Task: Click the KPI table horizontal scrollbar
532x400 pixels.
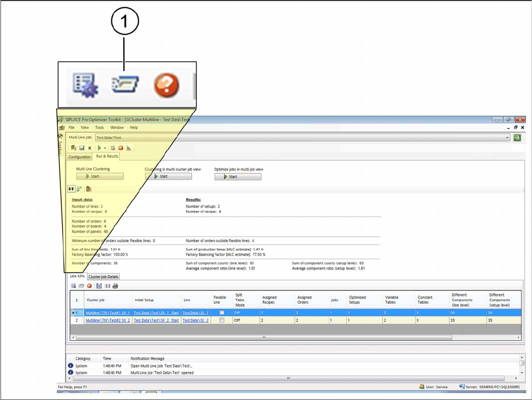Action: pyautogui.click(x=264, y=338)
